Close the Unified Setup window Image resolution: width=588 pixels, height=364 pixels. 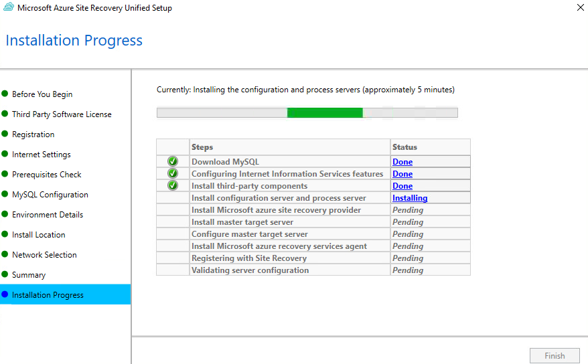[x=580, y=7]
